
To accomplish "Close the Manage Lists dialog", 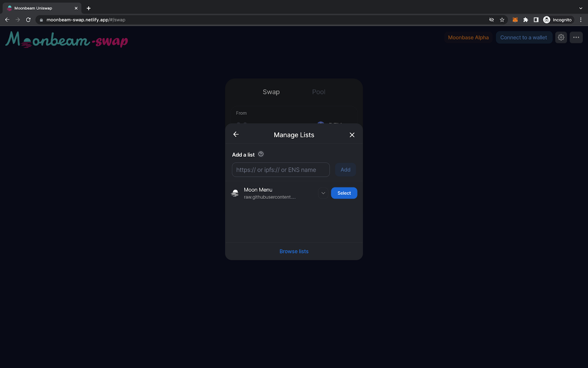I will (x=352, y=135).
